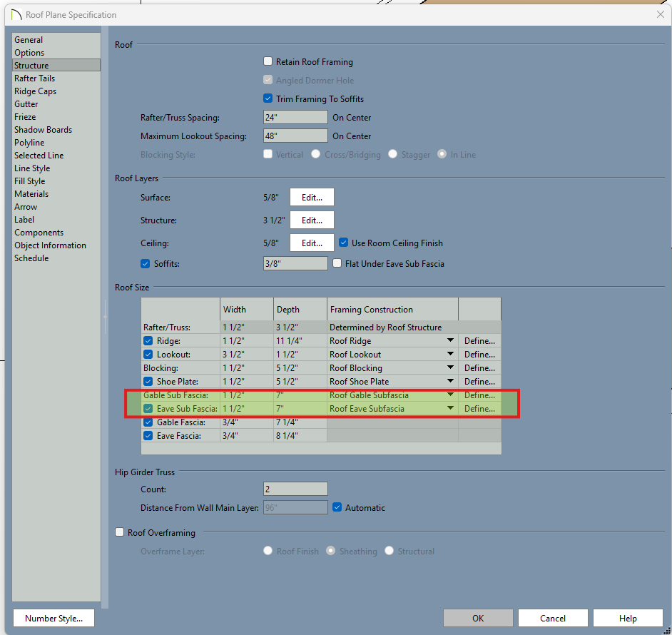Toggle Use Room Ceiling Finish checkbox

344,243
